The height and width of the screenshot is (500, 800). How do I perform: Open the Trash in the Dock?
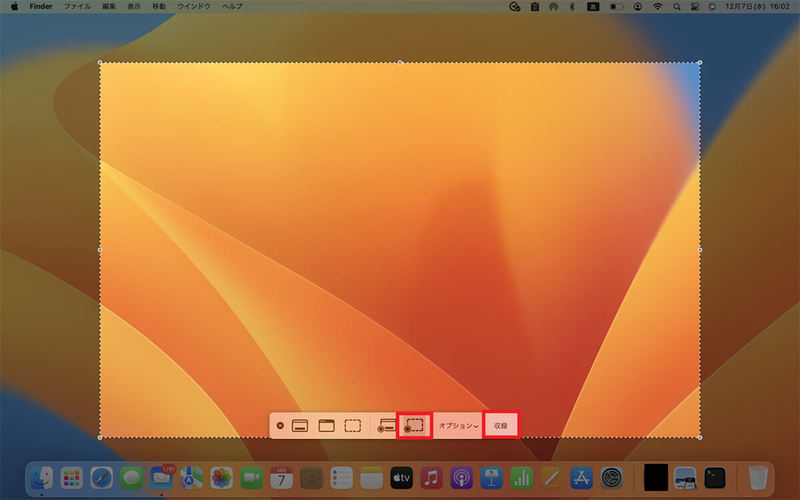(x=758, y=478)
